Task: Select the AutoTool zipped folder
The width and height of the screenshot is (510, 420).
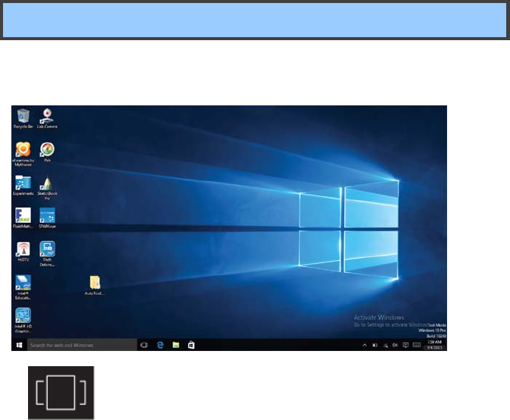Action: (x=95, y=285)
